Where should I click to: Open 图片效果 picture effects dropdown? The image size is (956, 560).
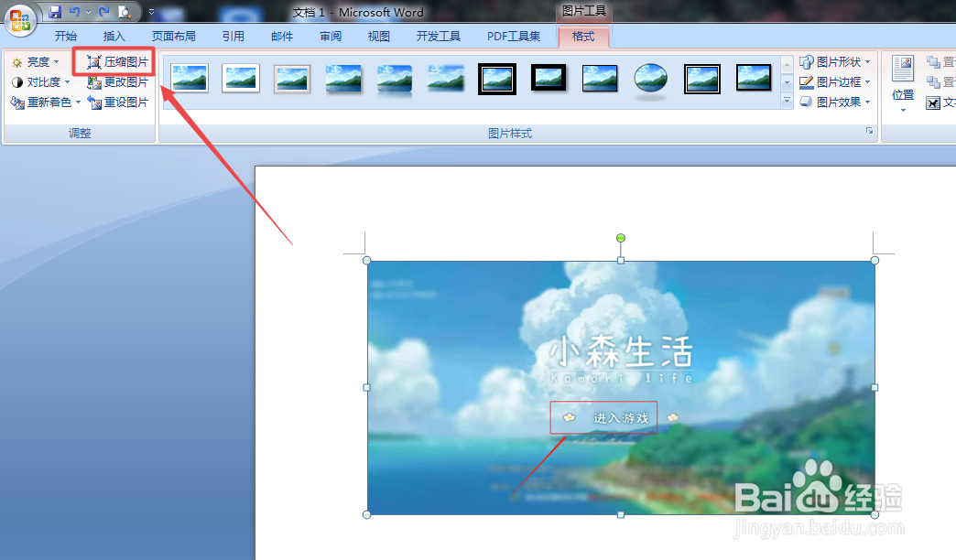835,102
